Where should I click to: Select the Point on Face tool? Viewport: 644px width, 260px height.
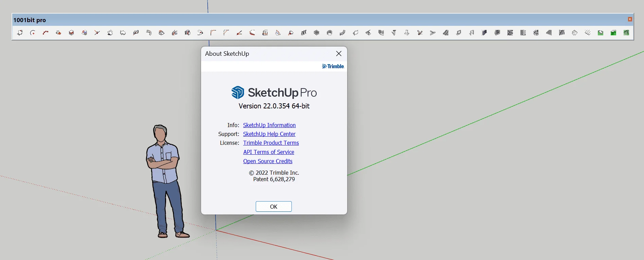click(20, 33)
